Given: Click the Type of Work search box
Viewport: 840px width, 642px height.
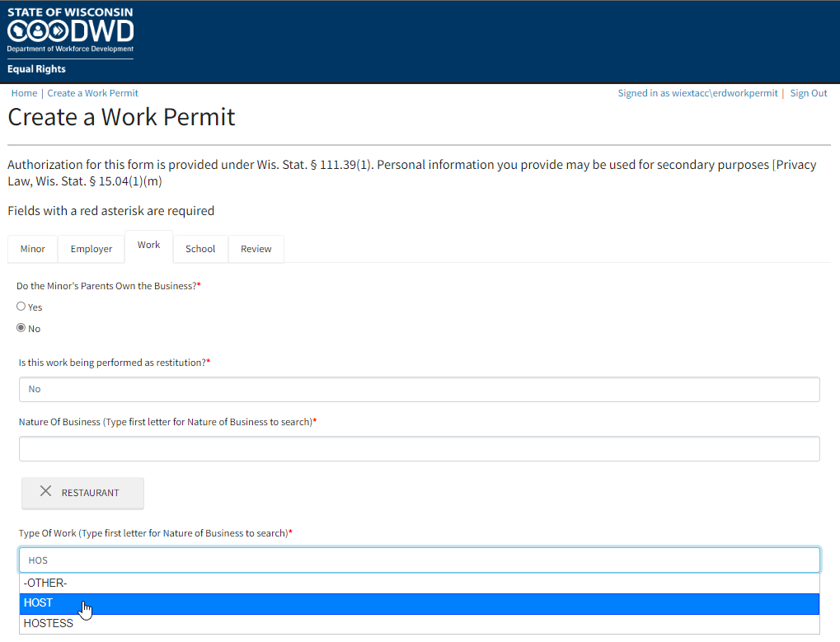Looking at the screenshot, I should [420, 560].
